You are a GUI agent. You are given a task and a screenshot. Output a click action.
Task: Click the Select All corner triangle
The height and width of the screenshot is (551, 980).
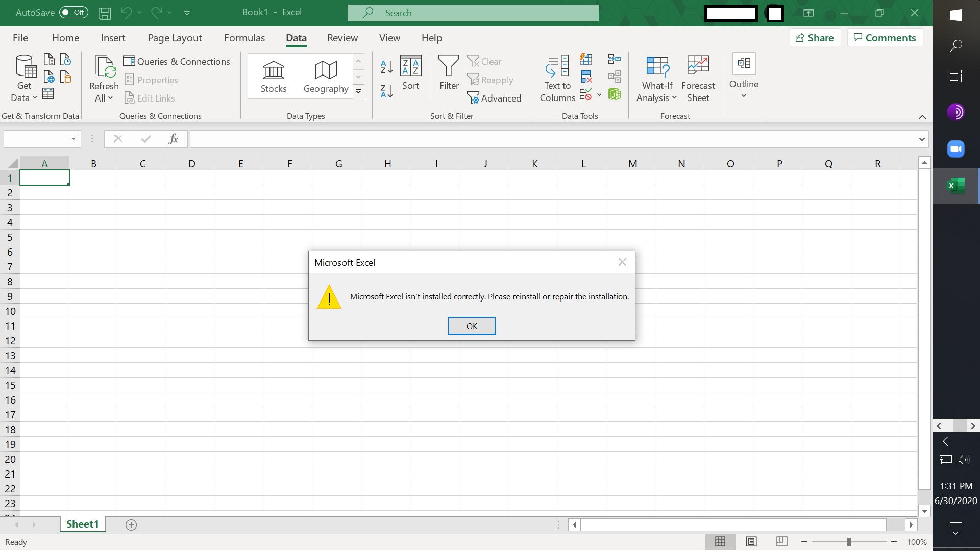(12, 163)
